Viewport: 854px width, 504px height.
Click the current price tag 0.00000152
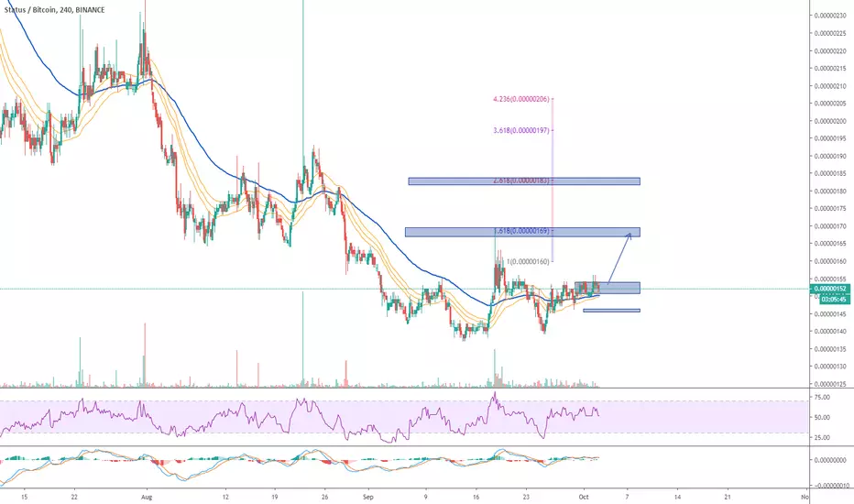coord(830,289)
